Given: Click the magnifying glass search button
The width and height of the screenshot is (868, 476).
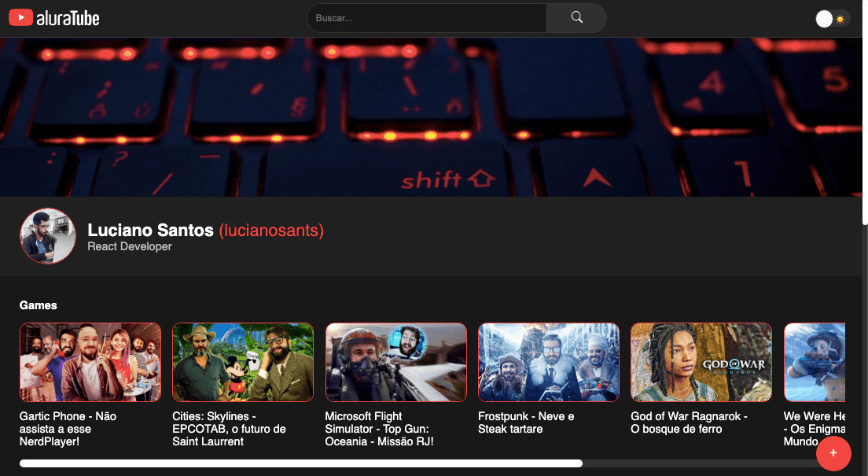Looking at the screenshot, I should tap(576, 18).
